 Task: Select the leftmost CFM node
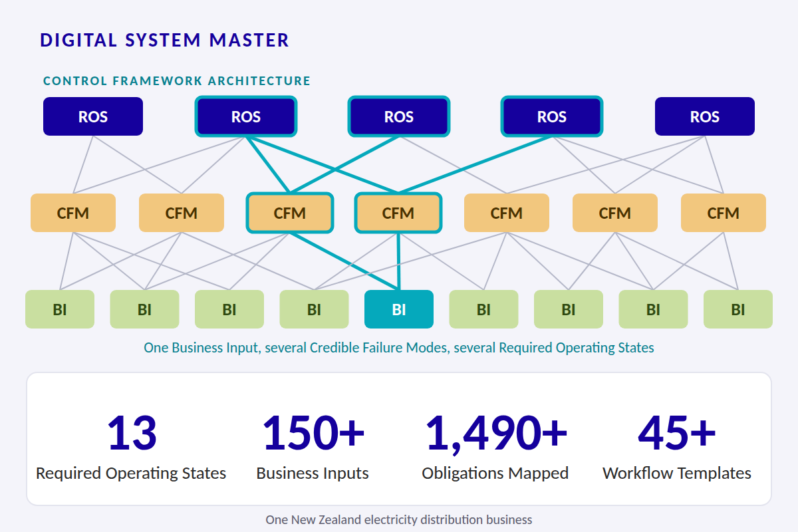click(x=73, y=213)
